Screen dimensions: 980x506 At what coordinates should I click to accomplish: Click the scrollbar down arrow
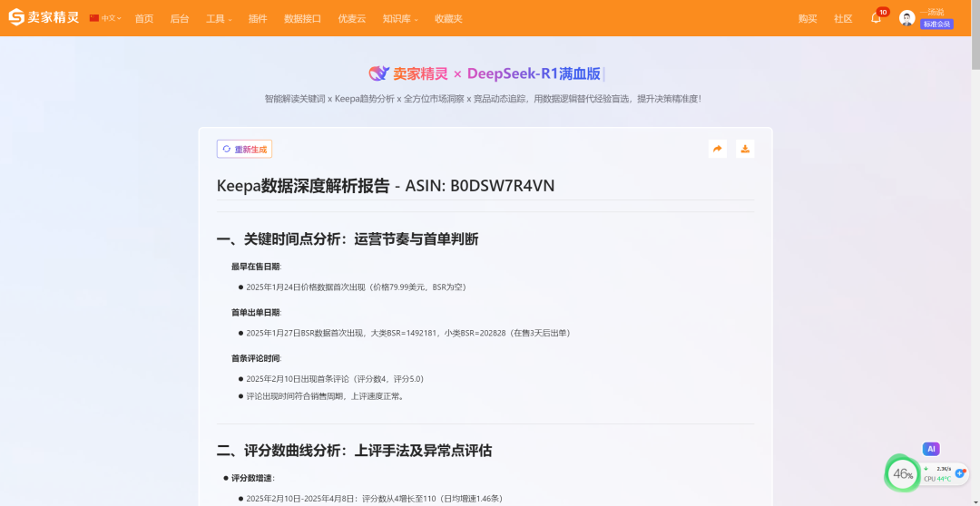click(x=975, y=501)
